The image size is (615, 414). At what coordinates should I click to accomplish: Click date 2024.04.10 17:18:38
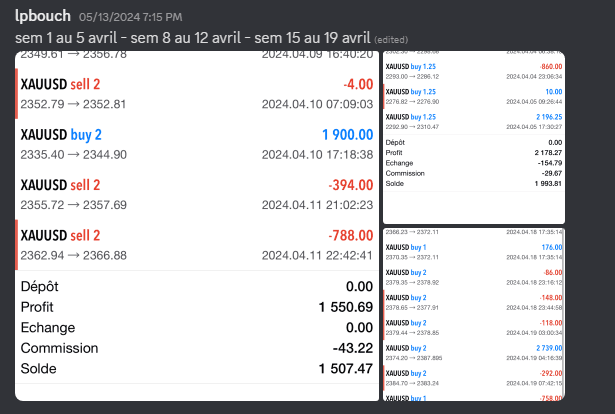click(317, 155)
